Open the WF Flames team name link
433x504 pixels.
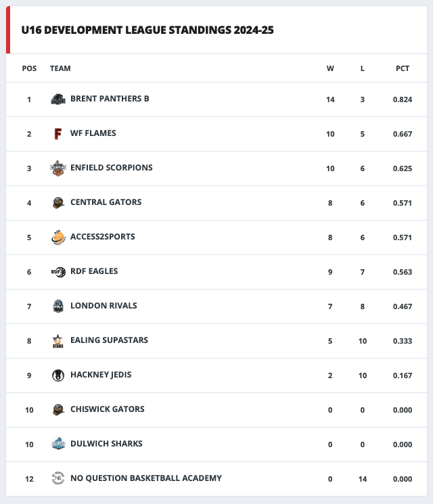pos(93,133)
